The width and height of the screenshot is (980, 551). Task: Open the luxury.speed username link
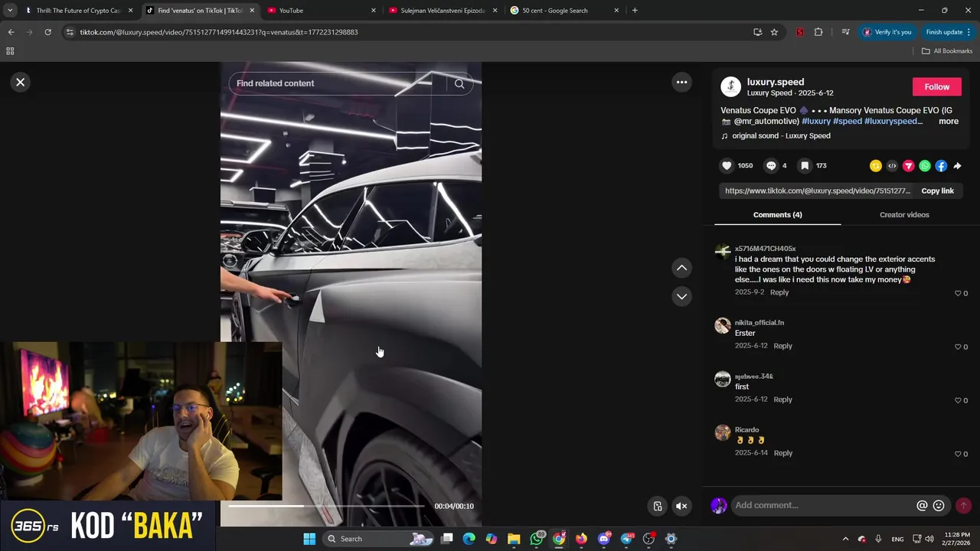(x=776, y=82)
